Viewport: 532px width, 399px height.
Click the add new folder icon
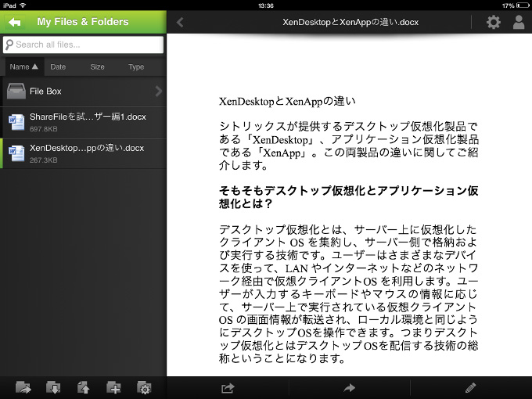click(x=113, y=387)
